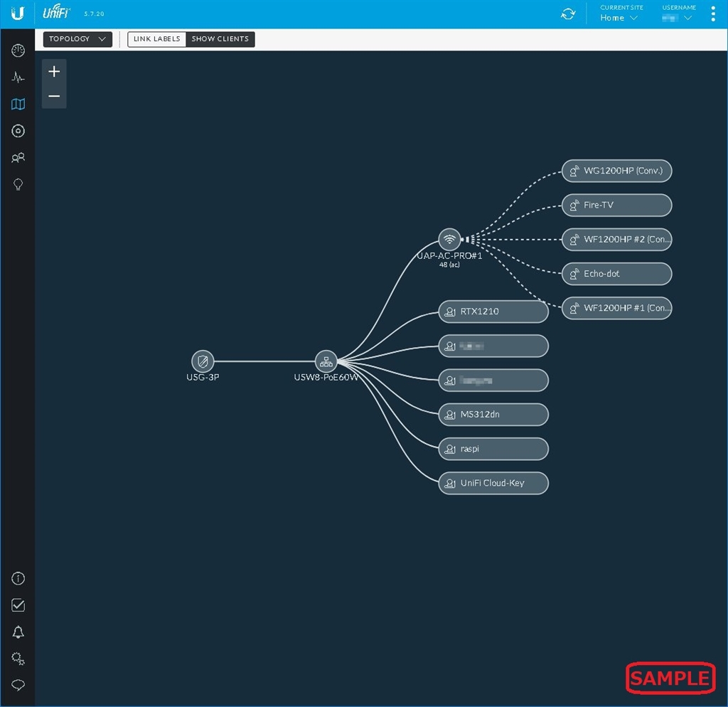Select the blurred client above MS312dn

[493, 381]
